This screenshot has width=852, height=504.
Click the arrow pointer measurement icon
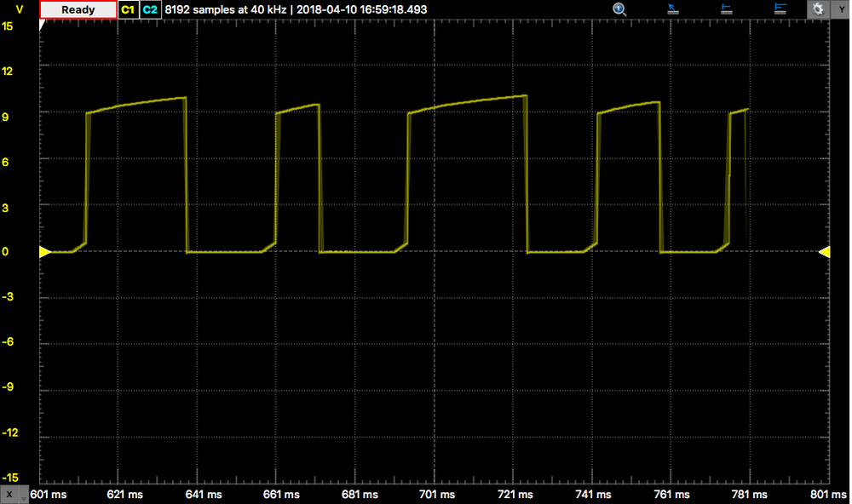[x=672, y=9]
